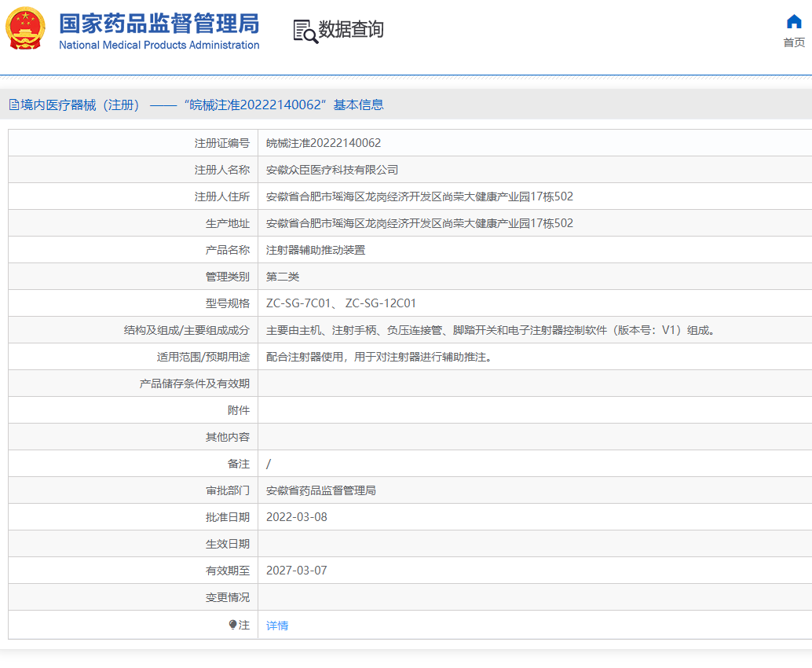Click the 产品名称 row label
The height and width of the screenshot is (668, 812).
228,251
